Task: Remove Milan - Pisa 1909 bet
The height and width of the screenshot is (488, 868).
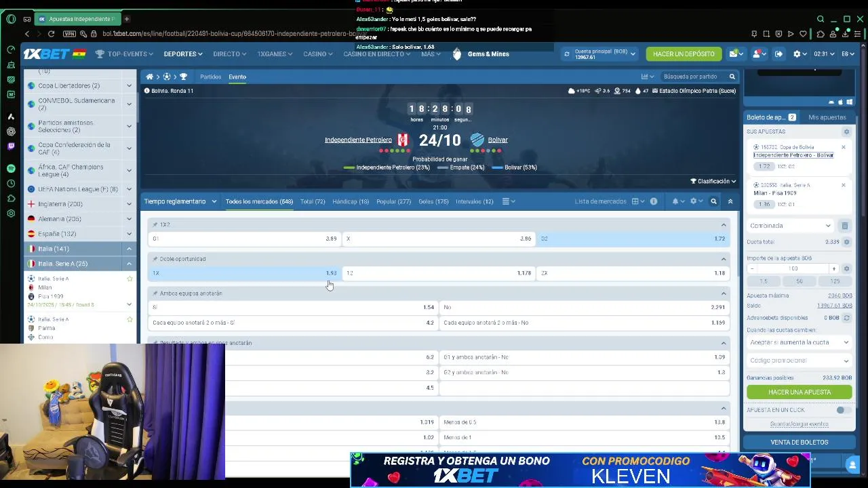Action: point(844,185)
